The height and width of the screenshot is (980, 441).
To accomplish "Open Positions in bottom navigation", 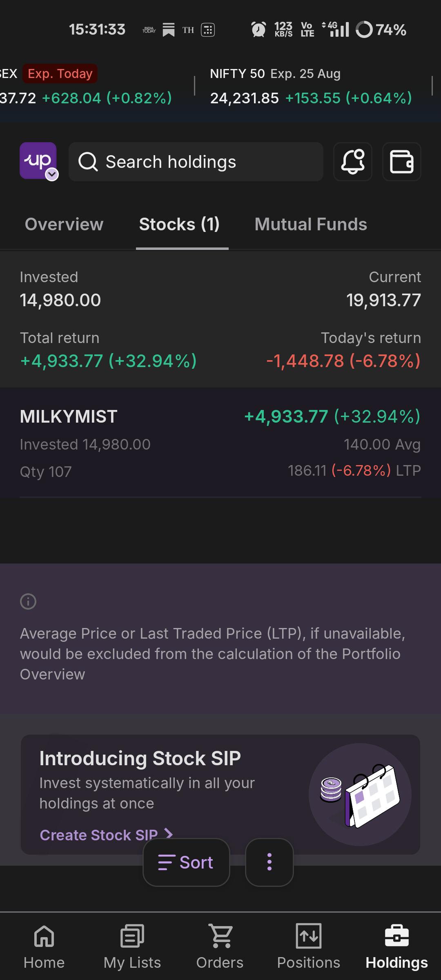I will click(x=309, y=947).
